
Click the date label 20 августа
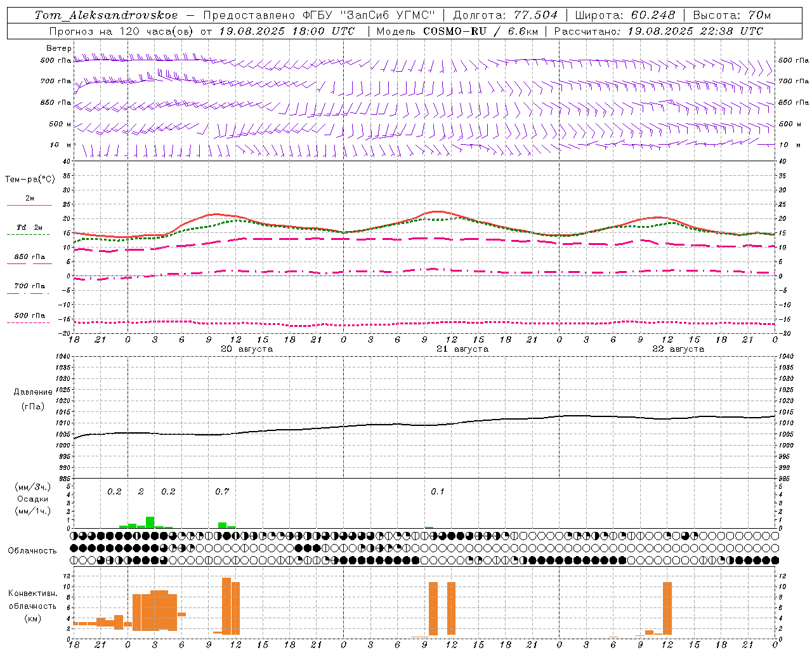pyautogui.click(x=247, y=348)
